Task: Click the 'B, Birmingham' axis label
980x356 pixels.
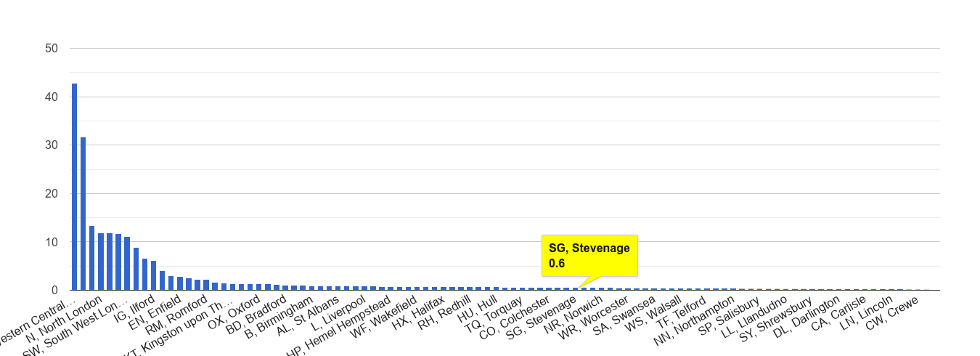Action: [x=279, y=317]
